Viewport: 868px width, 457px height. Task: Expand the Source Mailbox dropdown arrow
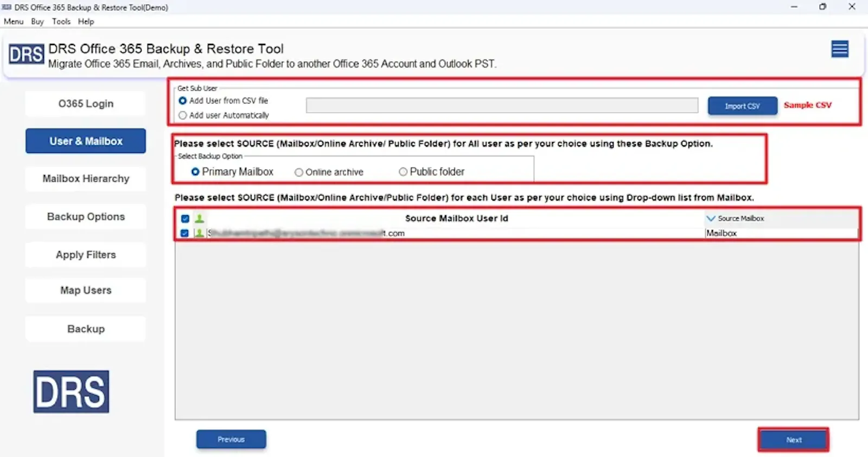711,218
